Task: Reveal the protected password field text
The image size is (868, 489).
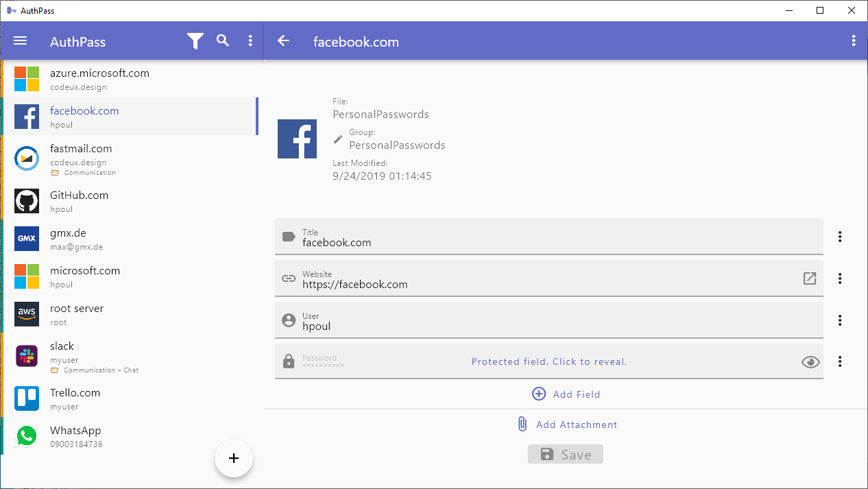Action: tap(549, 361)
